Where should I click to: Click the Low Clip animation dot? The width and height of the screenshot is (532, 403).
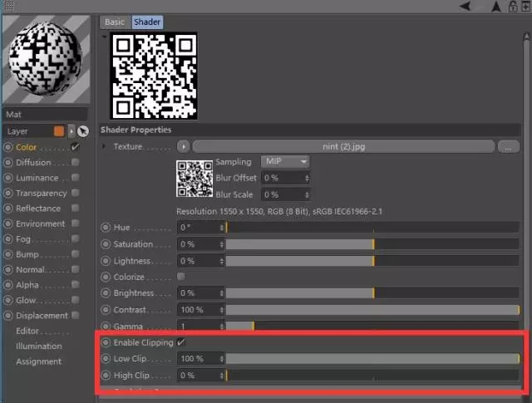click(x=106, y=359)
